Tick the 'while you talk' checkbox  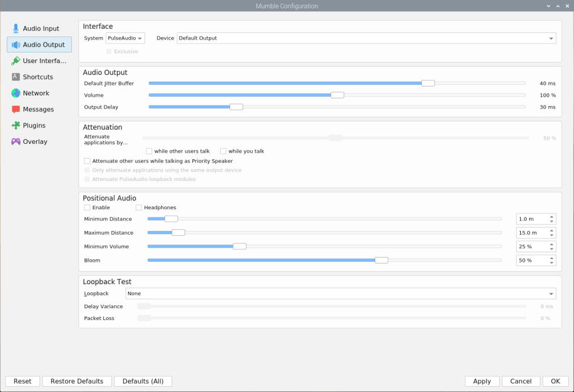[224, 151]
